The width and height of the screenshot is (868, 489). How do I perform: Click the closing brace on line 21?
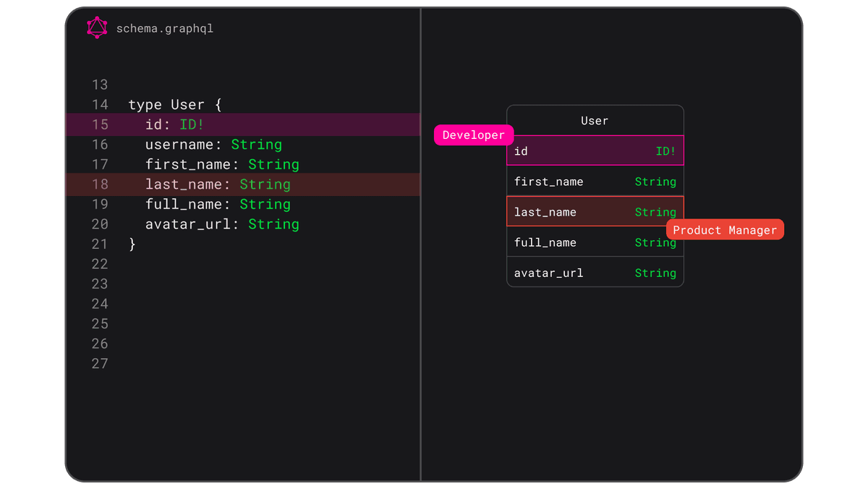pyautogui.click(x=132, y=244)
